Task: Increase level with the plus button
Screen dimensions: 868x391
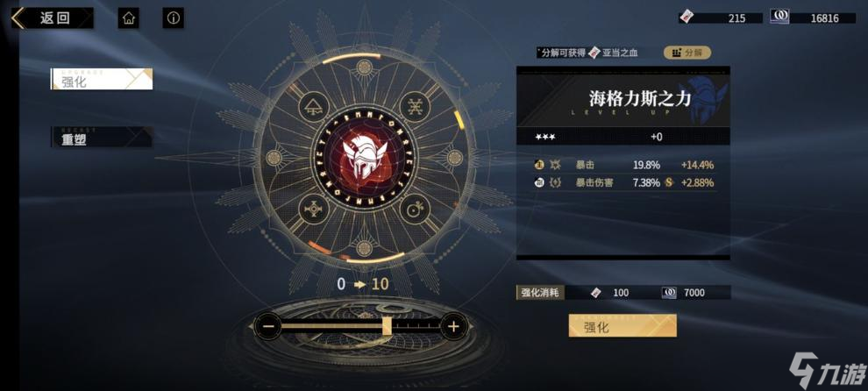Action: click(454, 327)
